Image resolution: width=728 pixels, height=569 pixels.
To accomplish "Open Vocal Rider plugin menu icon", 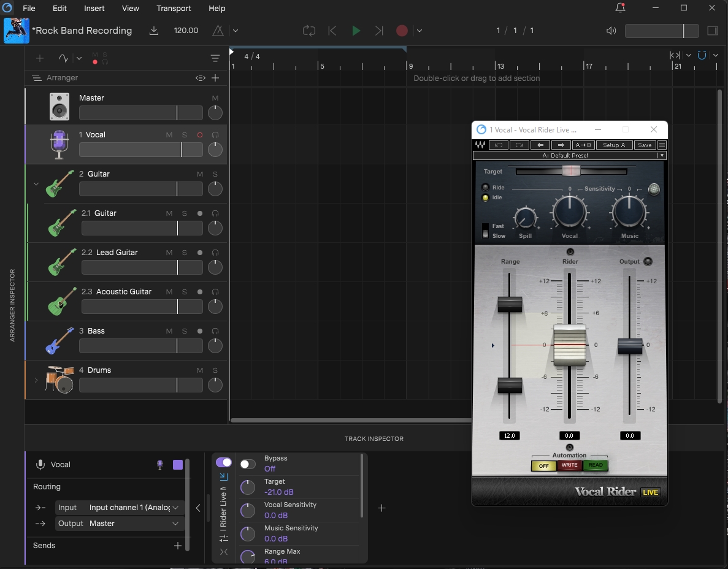I will pos(662,145).
